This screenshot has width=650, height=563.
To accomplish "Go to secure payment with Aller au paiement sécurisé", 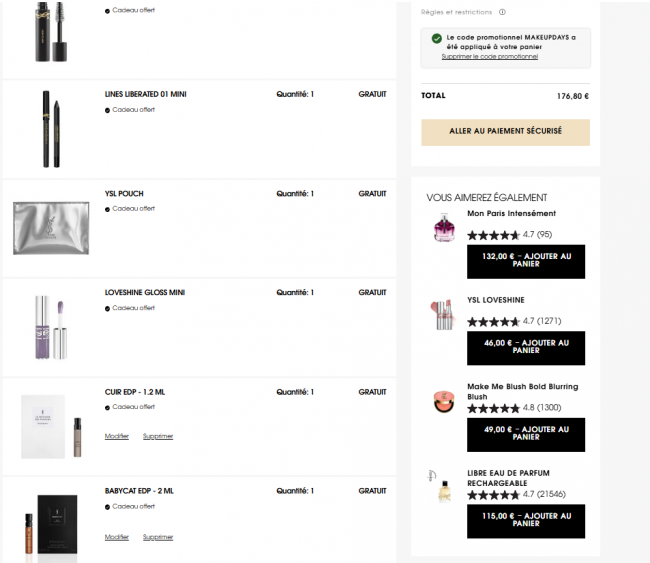I will pos(505,132).
